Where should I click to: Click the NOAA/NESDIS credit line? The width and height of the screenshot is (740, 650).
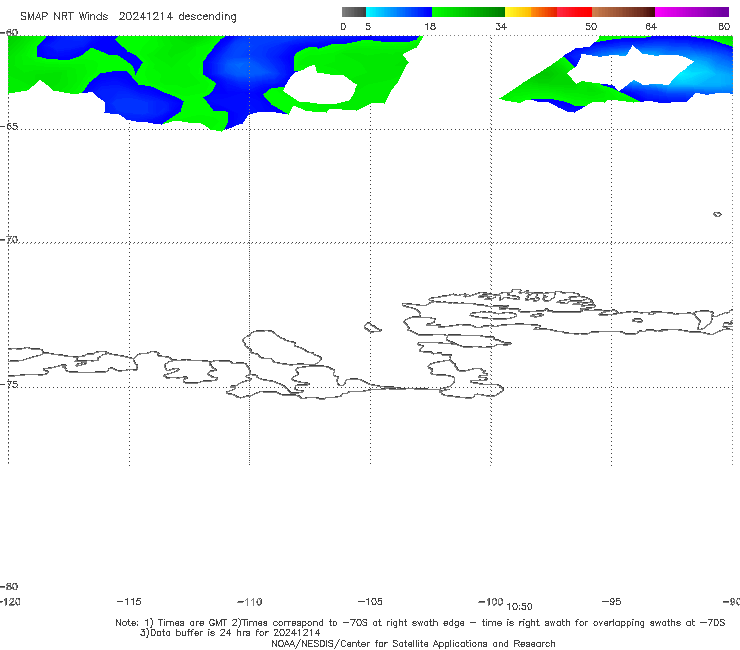413,643
